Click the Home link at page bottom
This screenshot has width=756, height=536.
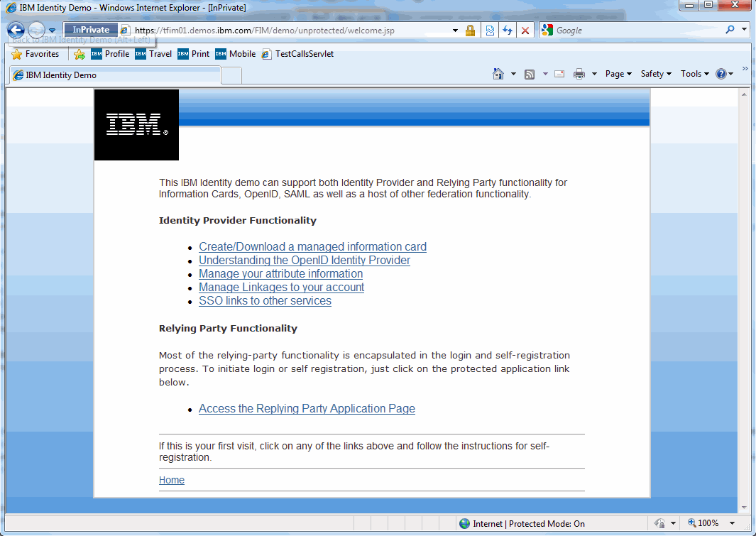click(x=172, y=480)
